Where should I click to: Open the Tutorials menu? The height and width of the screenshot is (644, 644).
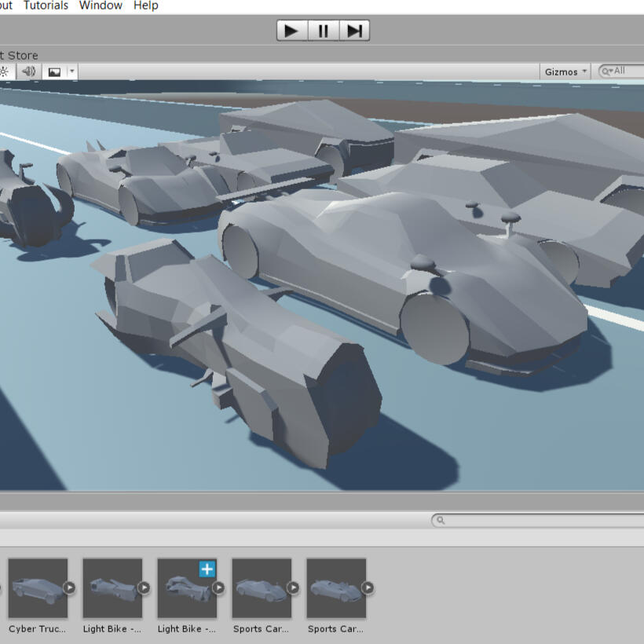(x=46, y=5)
